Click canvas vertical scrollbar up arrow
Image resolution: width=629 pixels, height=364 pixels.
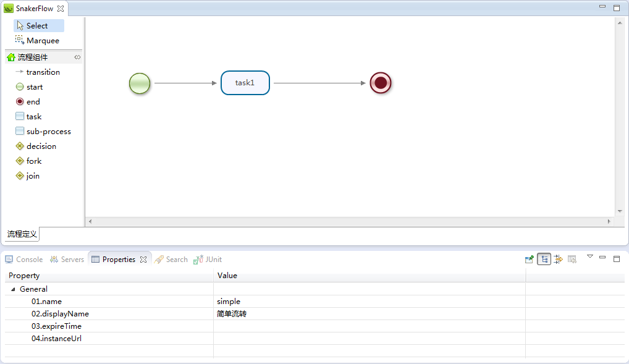point(620,23)
